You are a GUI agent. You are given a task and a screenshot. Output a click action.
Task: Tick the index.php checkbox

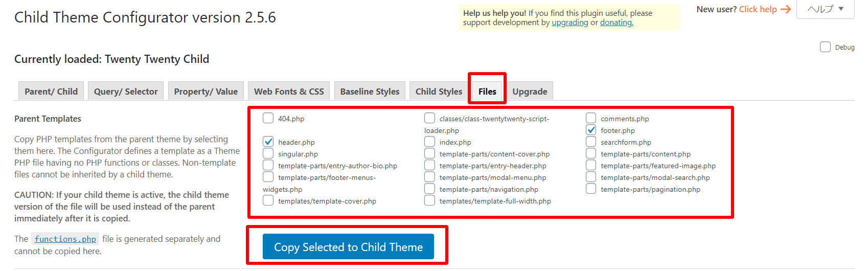[430, 142]
